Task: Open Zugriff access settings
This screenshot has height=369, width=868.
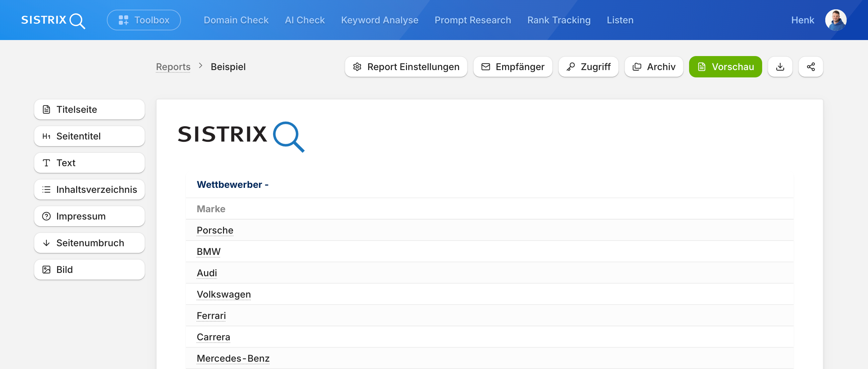Action: (x=588, y=67)
